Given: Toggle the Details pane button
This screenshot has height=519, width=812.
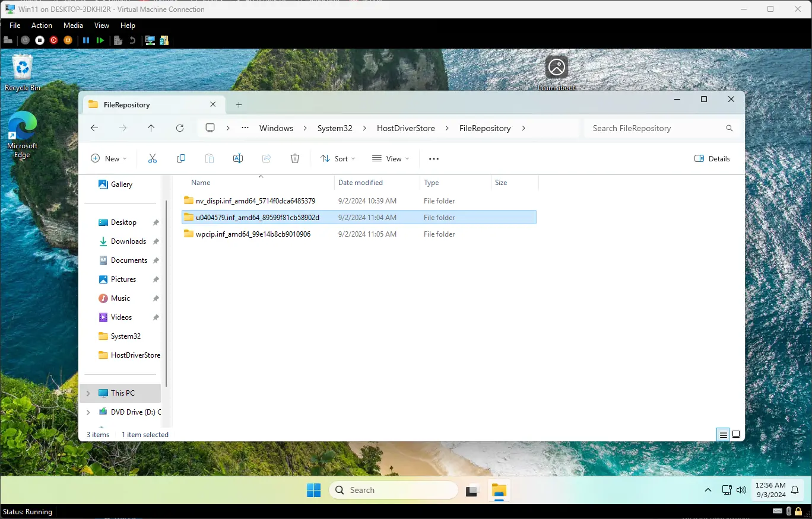Looking at the screenshot, I should (x=712, y=158).
